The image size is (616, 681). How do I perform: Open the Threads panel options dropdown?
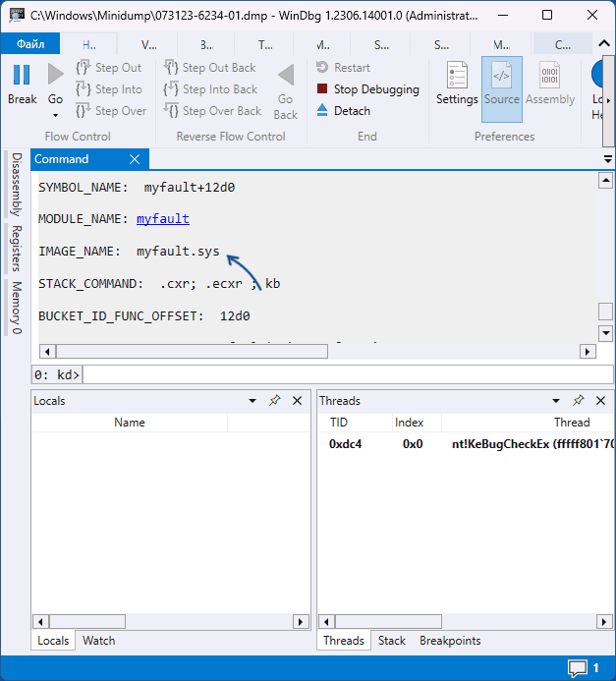pyautogui.click(x=556, y=401)
